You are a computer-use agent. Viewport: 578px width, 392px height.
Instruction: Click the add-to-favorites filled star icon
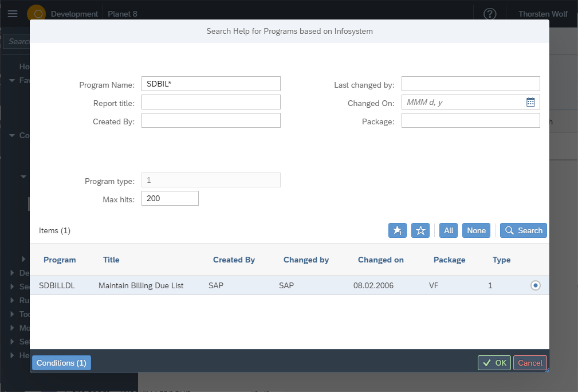[398, 230]
